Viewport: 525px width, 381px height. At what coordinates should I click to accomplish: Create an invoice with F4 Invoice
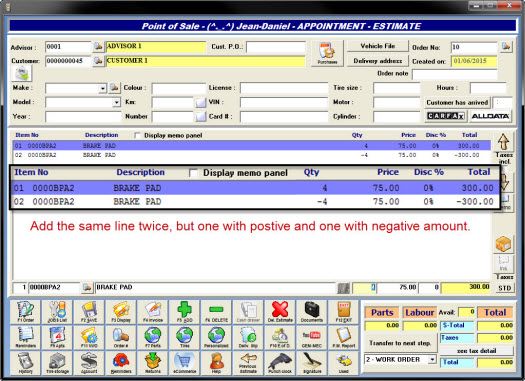pos(153,312)
